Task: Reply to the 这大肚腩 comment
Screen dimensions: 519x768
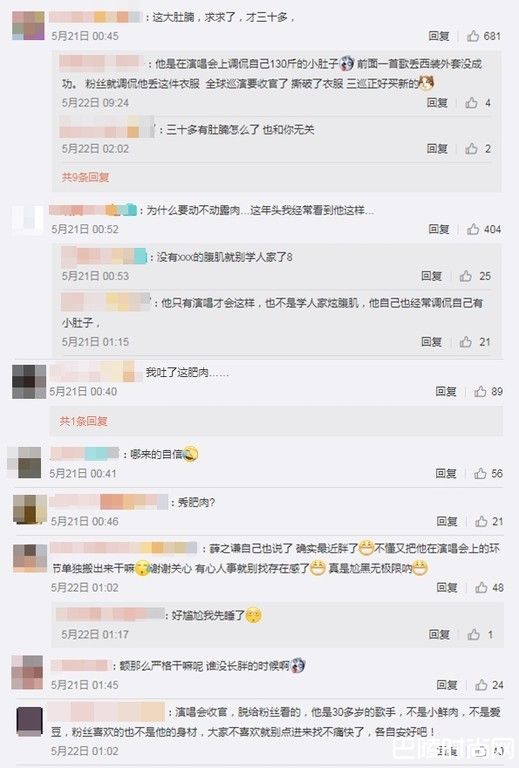Action: point(439,36)
